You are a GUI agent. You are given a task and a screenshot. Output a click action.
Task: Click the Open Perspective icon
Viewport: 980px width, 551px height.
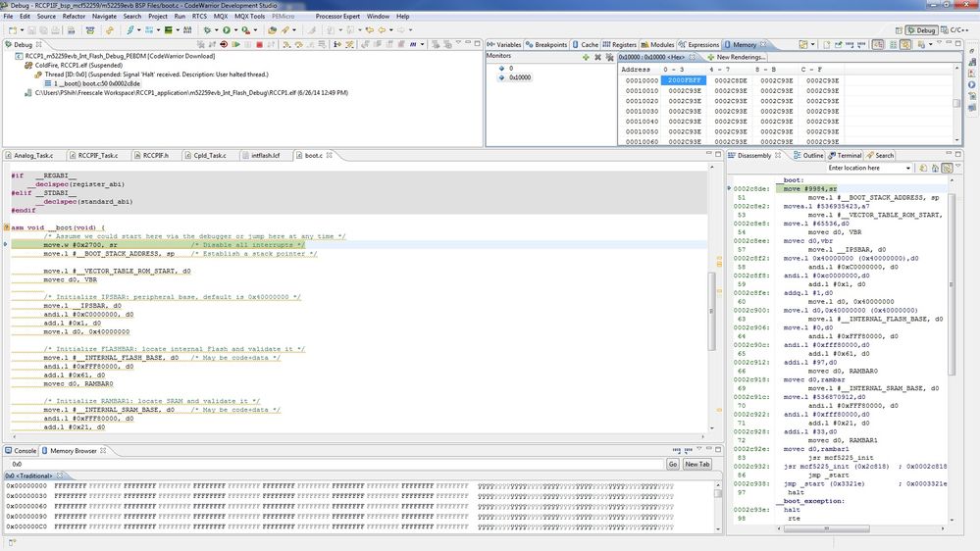click(x=899, y=30)
